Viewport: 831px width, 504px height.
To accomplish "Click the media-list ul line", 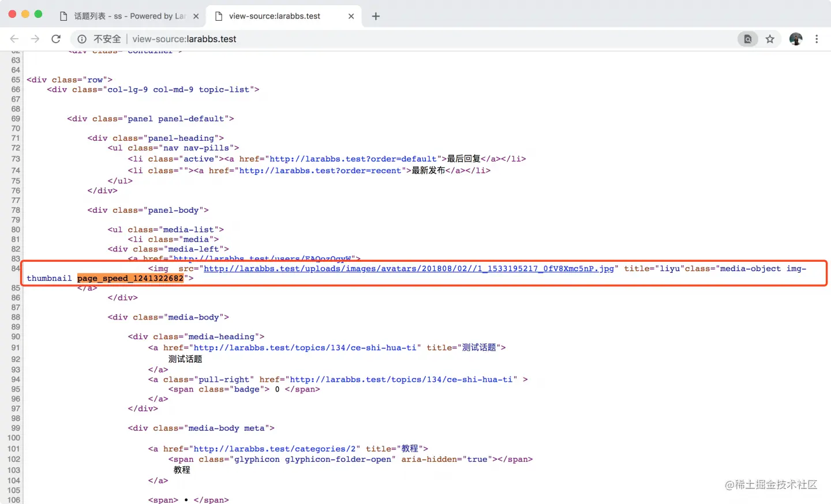I will pos(166,230).
